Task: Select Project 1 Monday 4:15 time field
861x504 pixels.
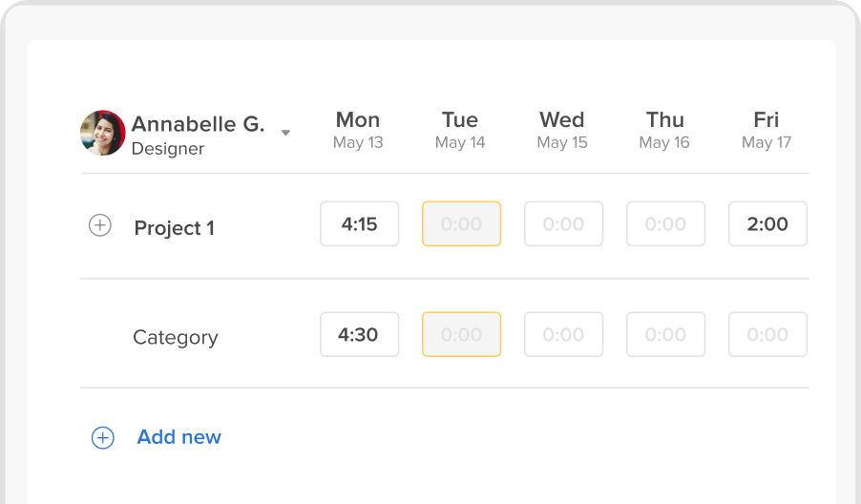Action: pos(360,224)
